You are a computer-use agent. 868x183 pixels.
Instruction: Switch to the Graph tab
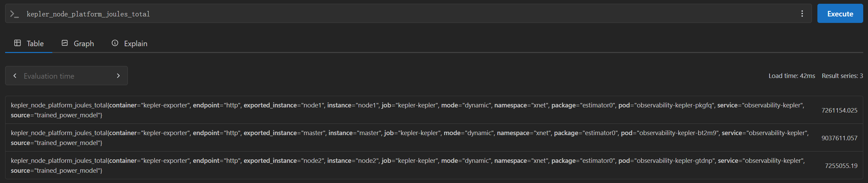[x=78, y=43]
